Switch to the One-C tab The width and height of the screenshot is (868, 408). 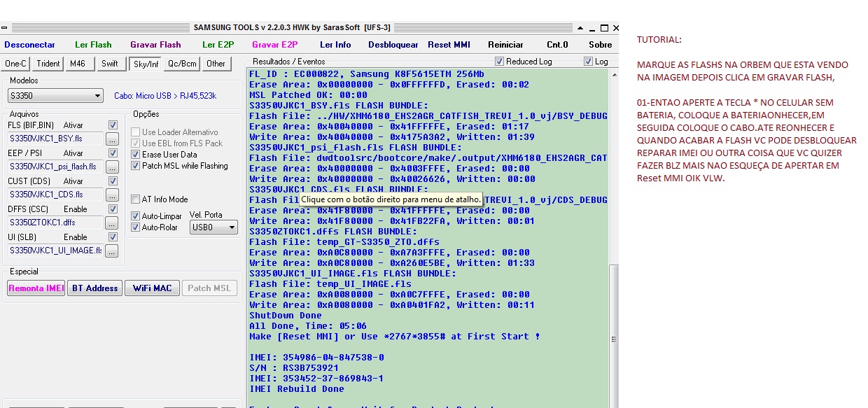[15, 64]
